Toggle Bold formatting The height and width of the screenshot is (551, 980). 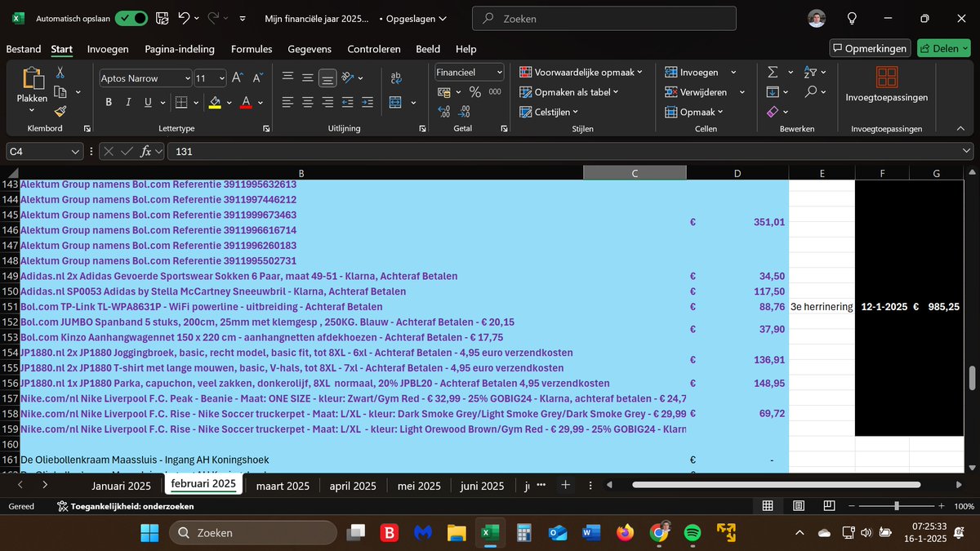click(109, 102)
